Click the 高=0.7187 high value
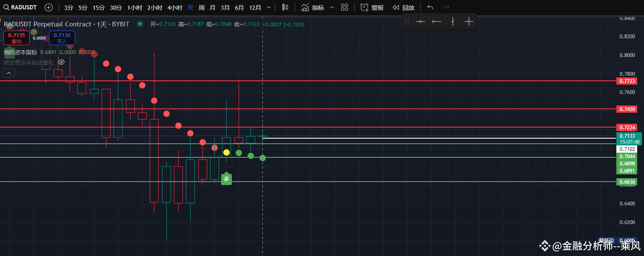644x256 pixels. pos(191,24)
